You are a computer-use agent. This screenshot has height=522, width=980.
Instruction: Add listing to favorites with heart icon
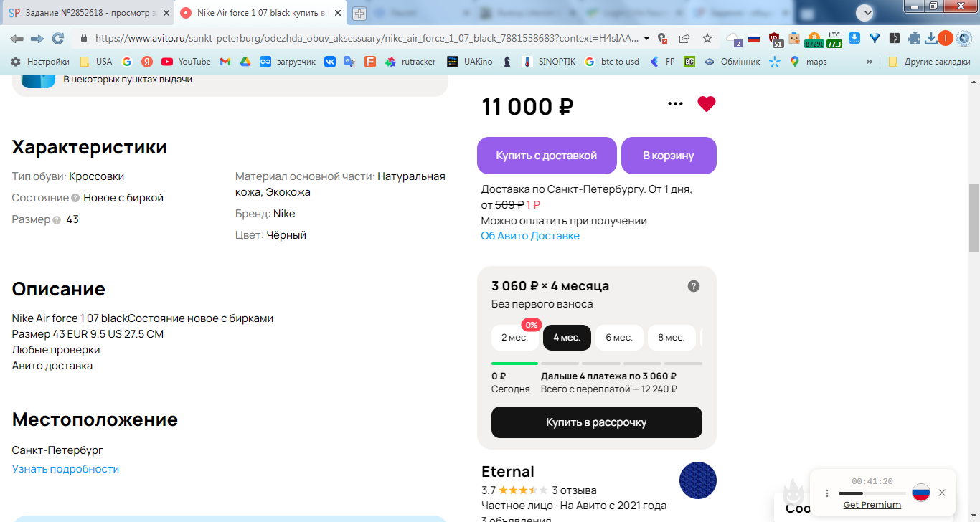pyautogui.click(x=707, y=104)
